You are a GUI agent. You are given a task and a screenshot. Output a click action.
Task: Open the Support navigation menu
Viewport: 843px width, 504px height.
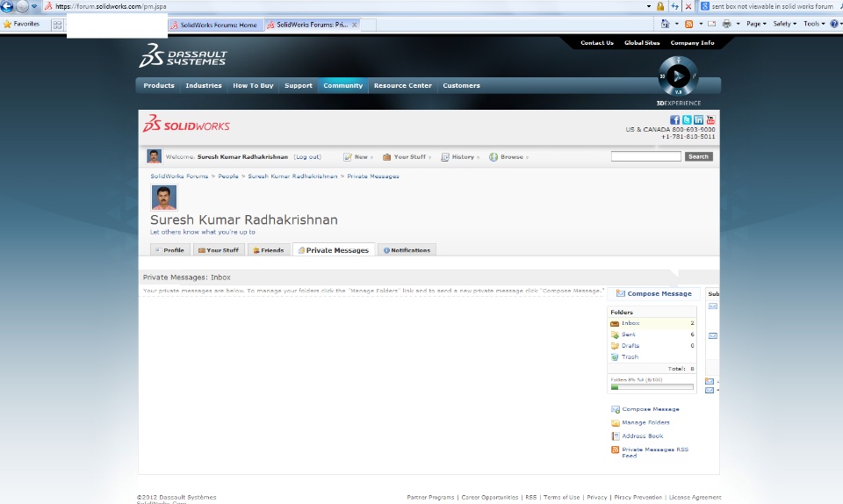click(x=299, y=85)
